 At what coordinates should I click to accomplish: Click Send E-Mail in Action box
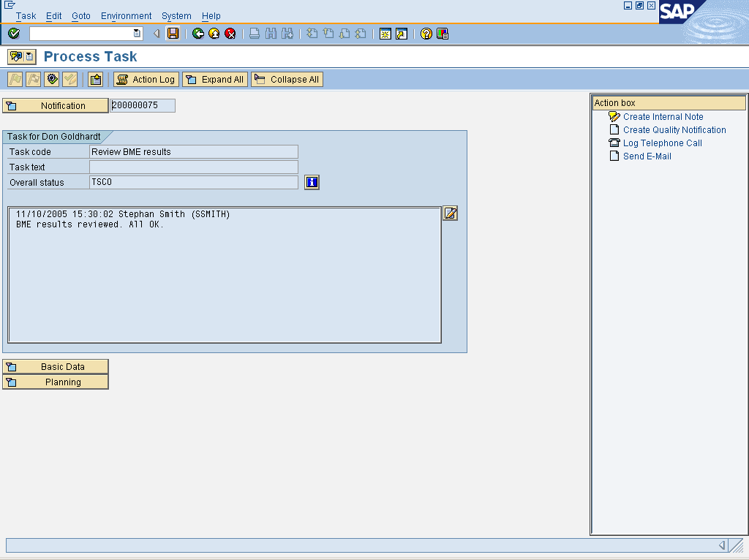(x=647, y=156)
